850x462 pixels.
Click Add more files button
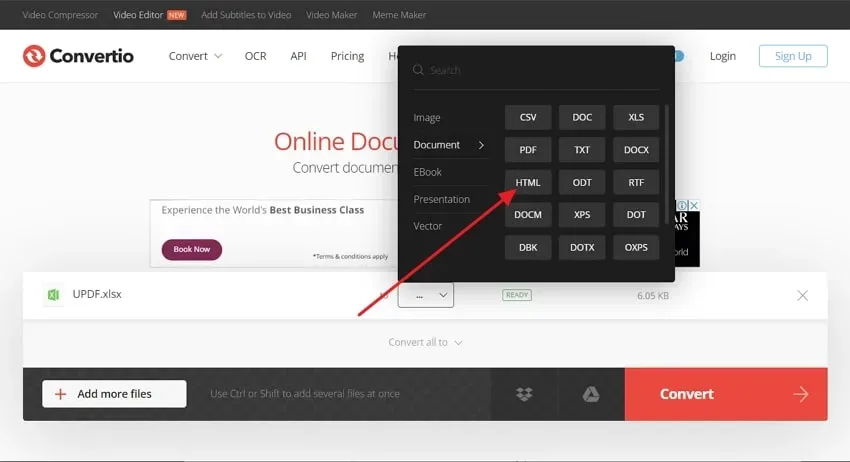click(x=114, y=394)
